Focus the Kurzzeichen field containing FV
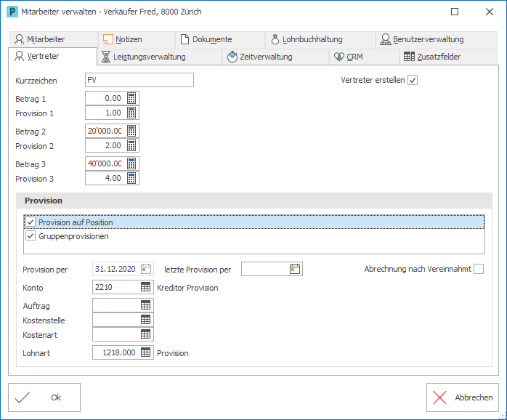This screenshot has height=420, width=507. [139, 80]
